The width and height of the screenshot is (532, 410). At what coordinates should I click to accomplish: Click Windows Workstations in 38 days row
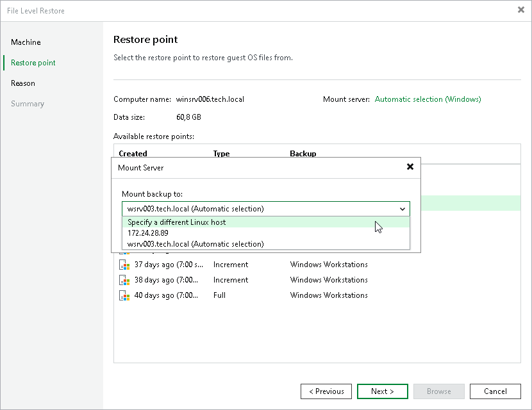(x=328, y=280)
